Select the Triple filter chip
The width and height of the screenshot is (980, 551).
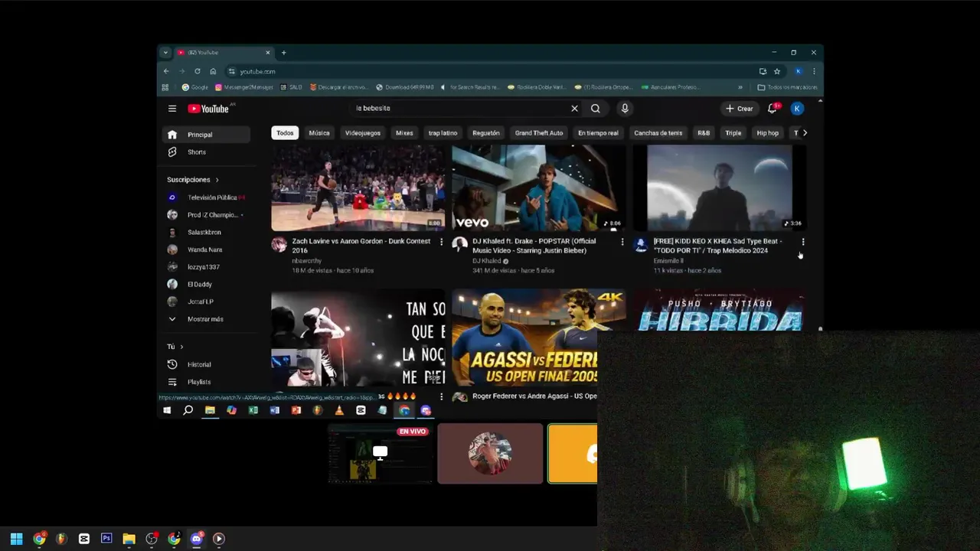click(733, 133)
